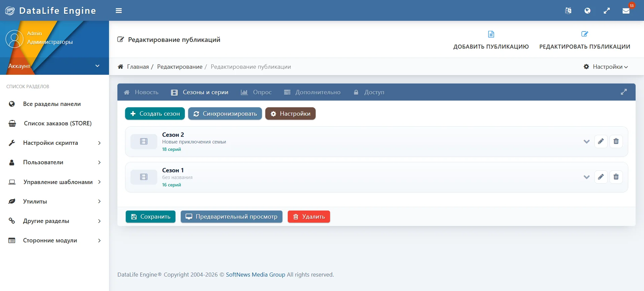Edit Сезон 2 with the pencil icon
The width and height of the screenshot is (644, 291).
pyautogui.click(x=601, y=141)
